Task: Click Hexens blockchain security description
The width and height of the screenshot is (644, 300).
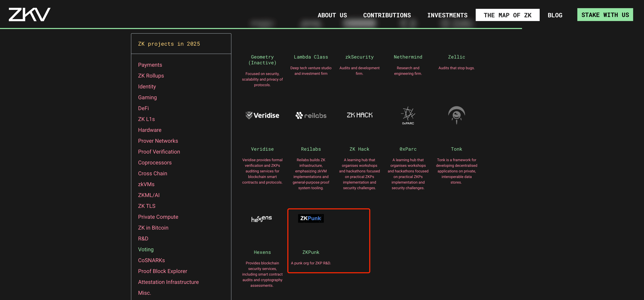Action: coord(262,274)
